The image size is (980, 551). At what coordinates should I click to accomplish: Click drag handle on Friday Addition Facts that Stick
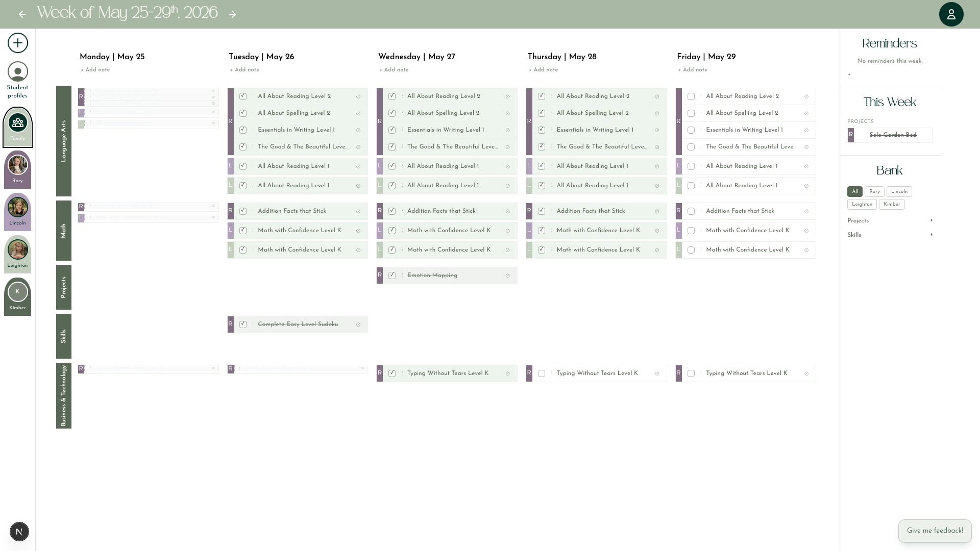(x=701, y=211)
